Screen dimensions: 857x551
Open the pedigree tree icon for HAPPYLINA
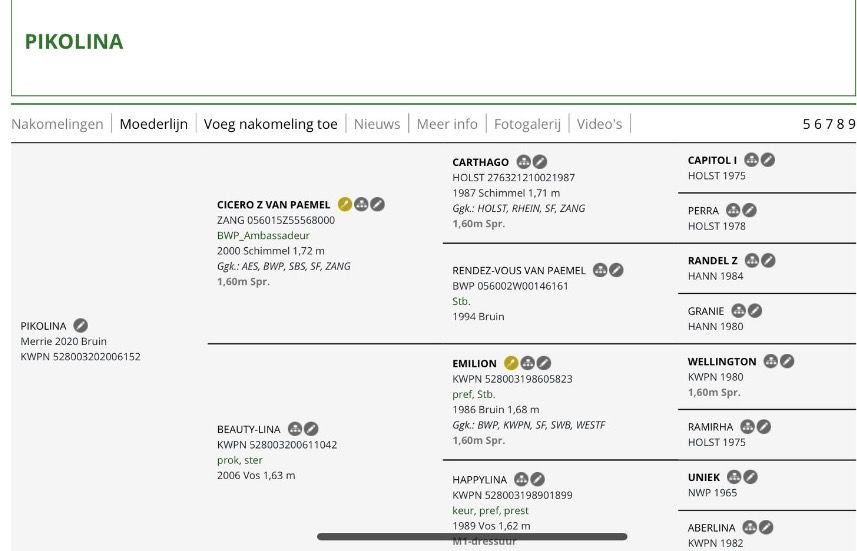(521, 479)
